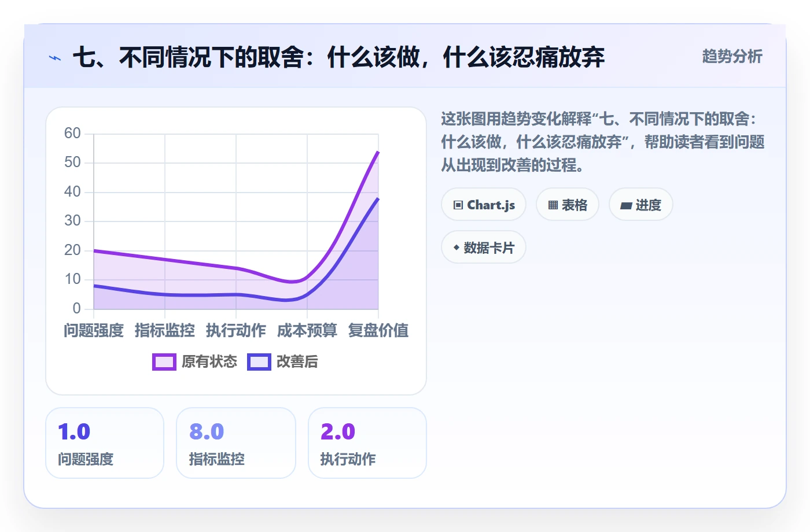Viewport: 810px width, 532px height.
Task: Click the lightning bolt icon in header
Action: [x=55, y=58]
